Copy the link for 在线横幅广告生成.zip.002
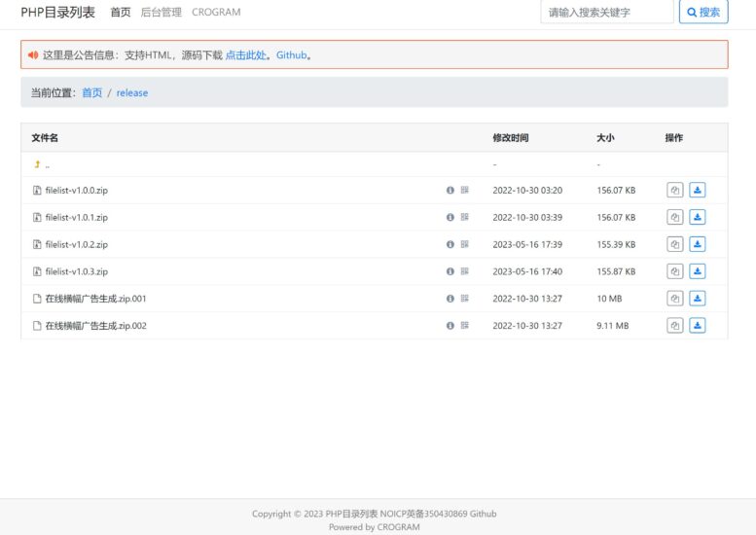Viewport: 756px width, 535px height. click(x=674, y=326)
